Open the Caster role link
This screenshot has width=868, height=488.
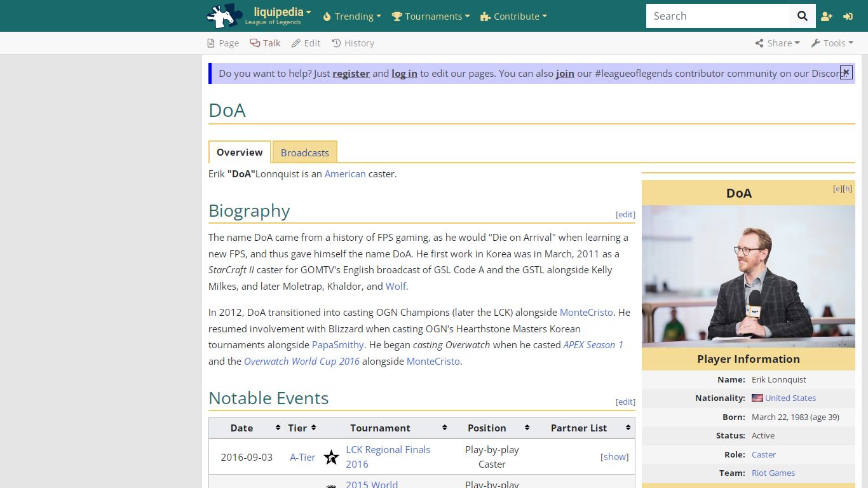pyautogui.click(x=764, y=455)
